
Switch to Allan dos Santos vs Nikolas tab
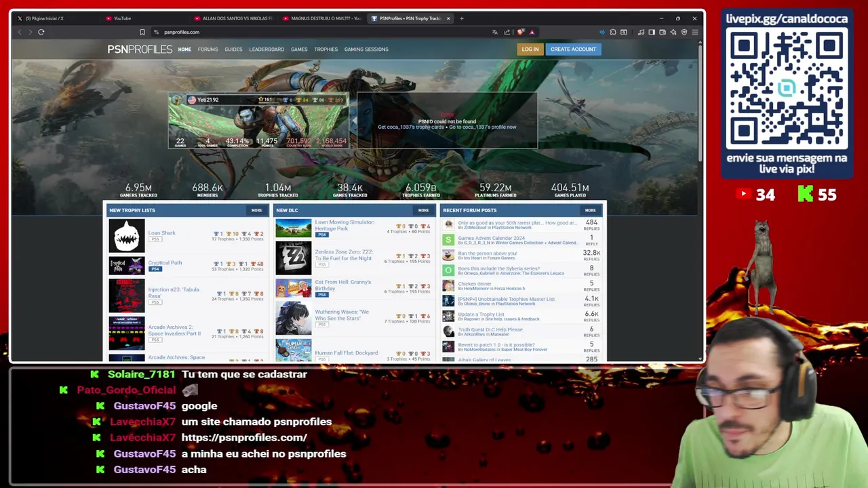(233, 18)
